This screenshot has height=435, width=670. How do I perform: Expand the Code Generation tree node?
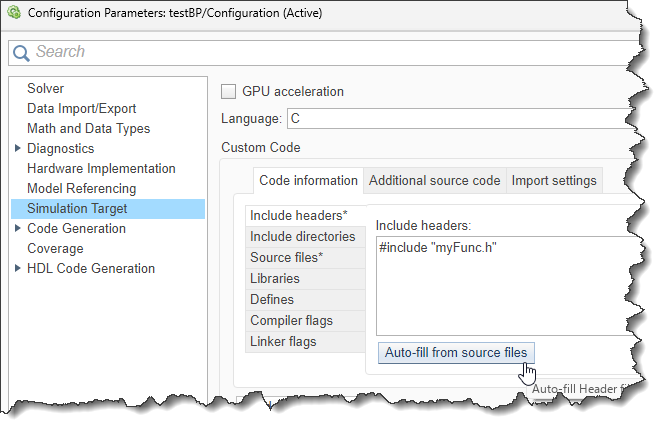click(x=18, y=229)
